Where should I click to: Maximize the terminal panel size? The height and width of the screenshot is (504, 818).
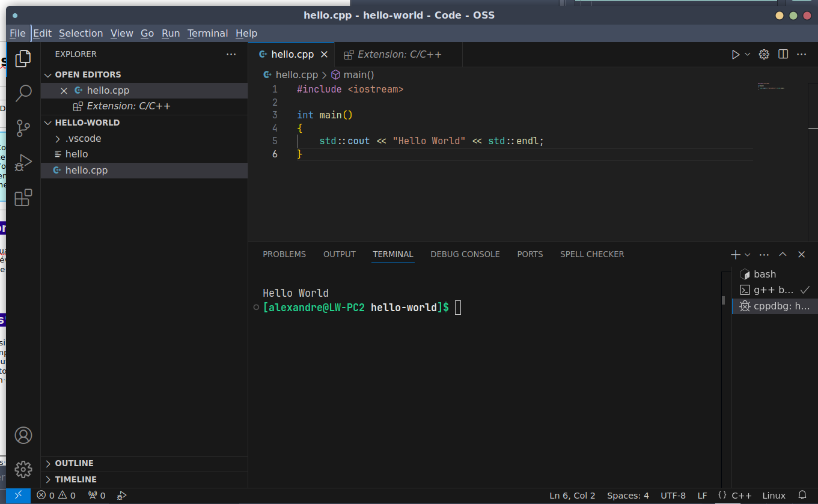pyautogui.click(x=783, y=255)
